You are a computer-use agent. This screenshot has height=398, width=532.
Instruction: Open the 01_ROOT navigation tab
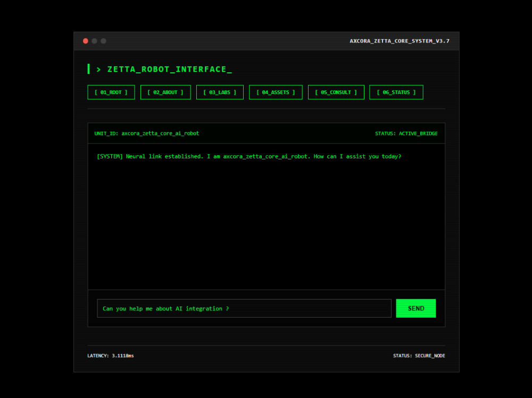point(111,92)
